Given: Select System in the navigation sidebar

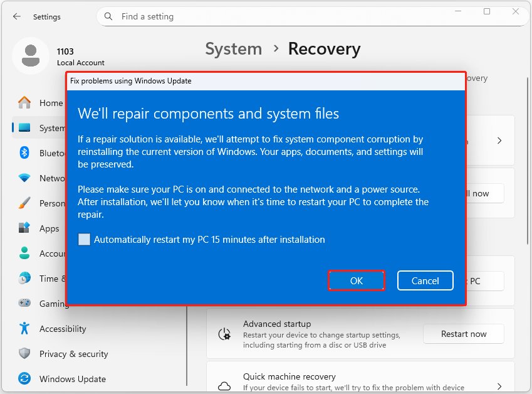Looking at the screenshot, I should 24,127.
